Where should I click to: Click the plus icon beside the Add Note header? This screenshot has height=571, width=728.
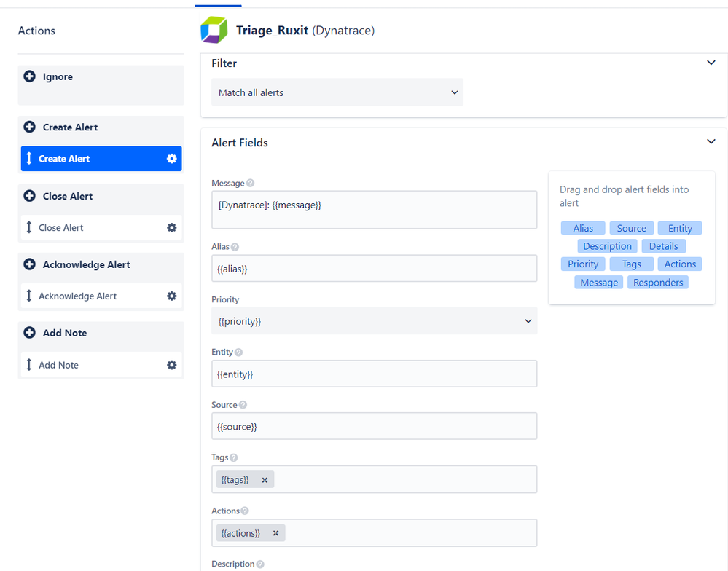point(29,333)
